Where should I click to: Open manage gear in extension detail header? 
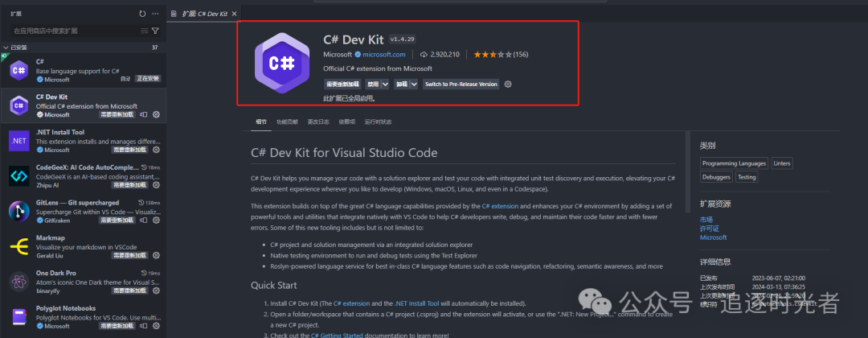click(508, 84)
